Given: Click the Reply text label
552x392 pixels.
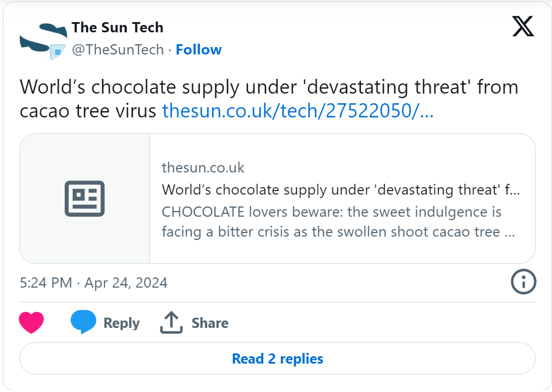Looking at the screenshot, I should click(x=121, y=323).
